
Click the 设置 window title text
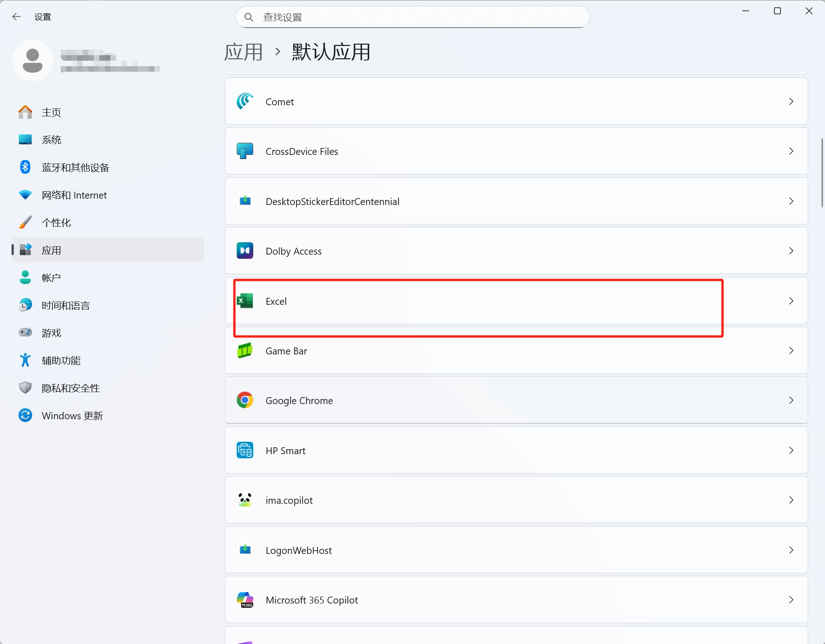(43, 17)
